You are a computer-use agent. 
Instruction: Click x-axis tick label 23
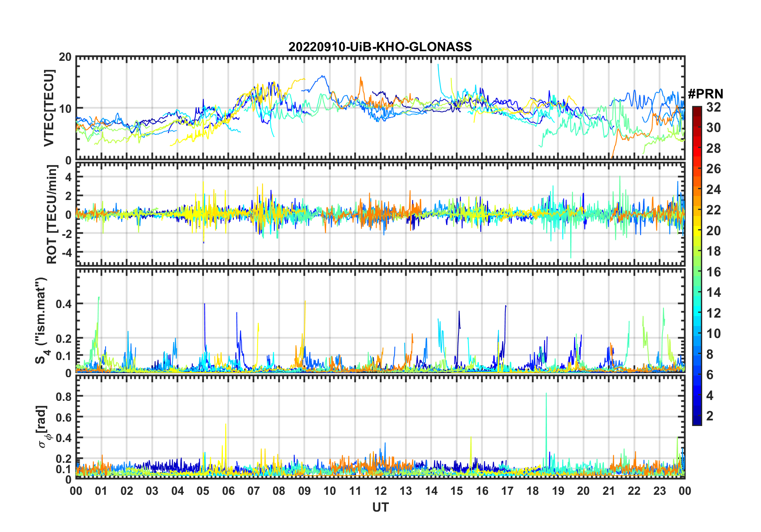click(659, 491)
